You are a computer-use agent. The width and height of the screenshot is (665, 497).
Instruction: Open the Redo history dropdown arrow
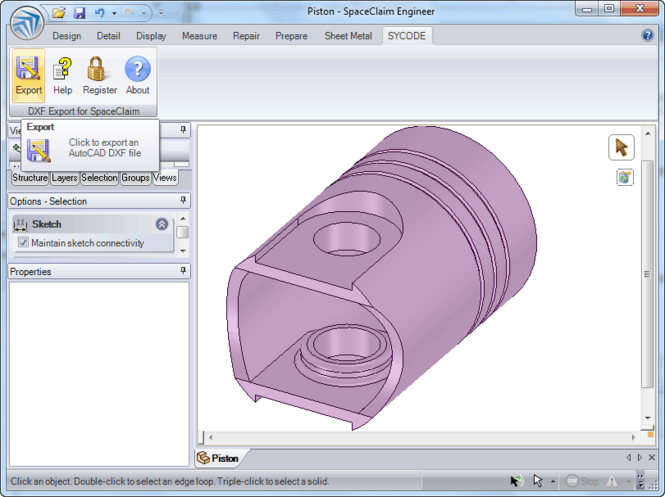click(144, 13)
